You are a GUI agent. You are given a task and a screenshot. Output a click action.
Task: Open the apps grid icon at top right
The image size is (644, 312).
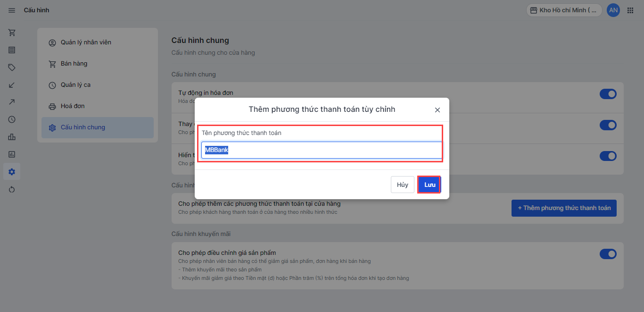[630, 10]
